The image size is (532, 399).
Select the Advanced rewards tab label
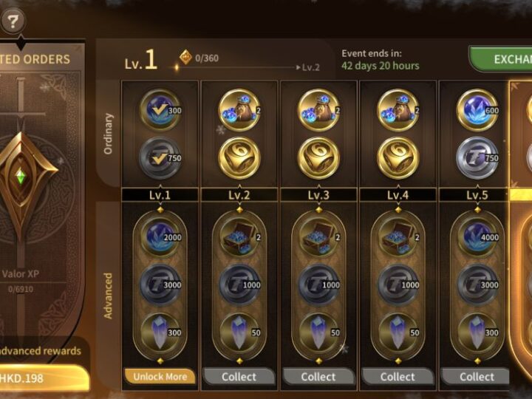108,296
